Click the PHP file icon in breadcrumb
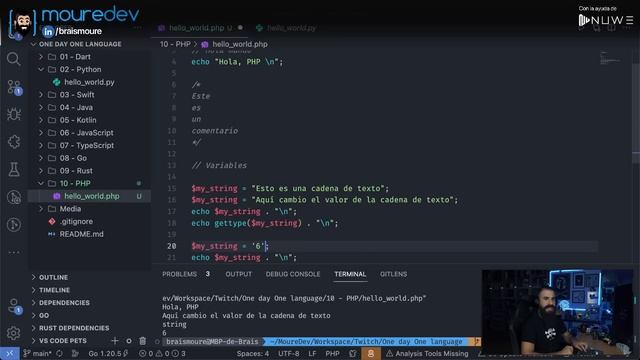Screen dimensions: 640x360 click(205, 44)
